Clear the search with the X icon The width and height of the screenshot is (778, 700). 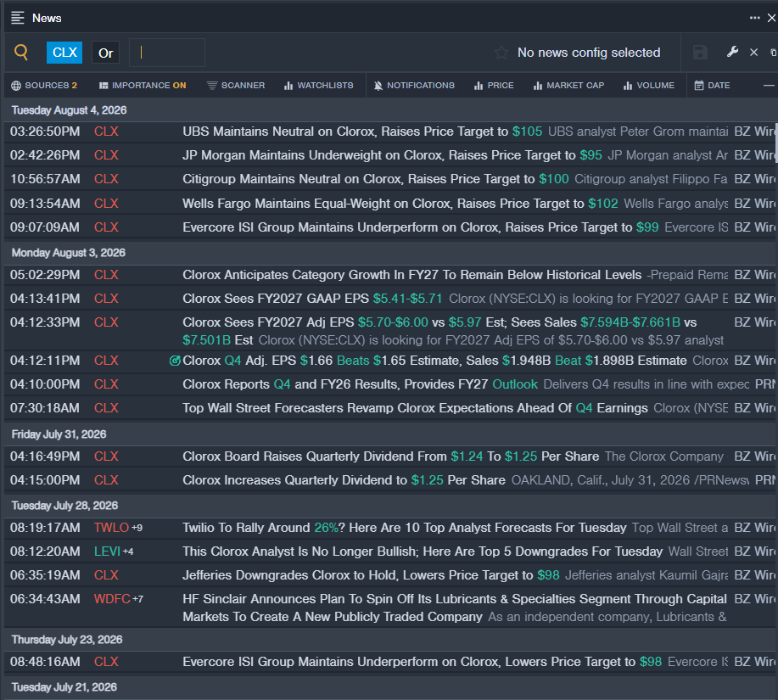[x=753, y=52]
